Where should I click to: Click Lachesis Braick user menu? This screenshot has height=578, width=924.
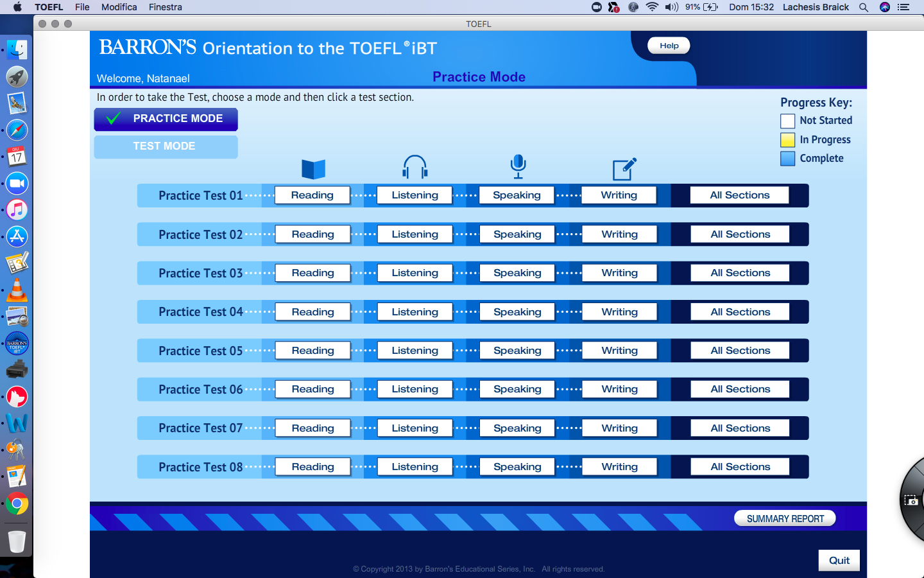(816, 7)
